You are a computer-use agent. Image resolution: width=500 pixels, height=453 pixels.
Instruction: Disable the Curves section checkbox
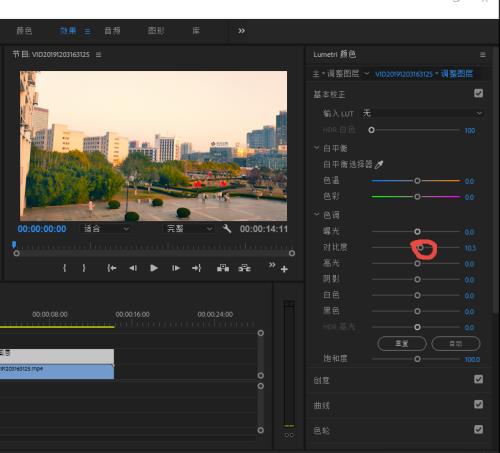click(478, 405)
